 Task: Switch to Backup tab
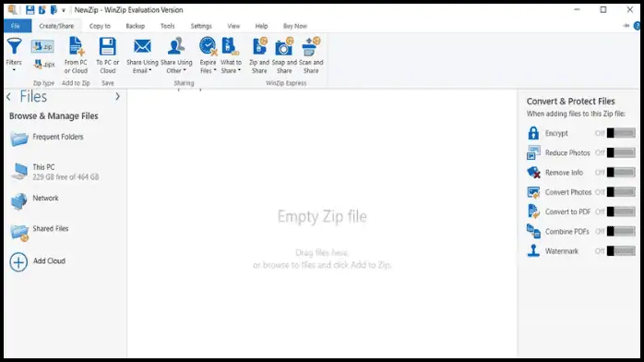[x=135, y=26]
